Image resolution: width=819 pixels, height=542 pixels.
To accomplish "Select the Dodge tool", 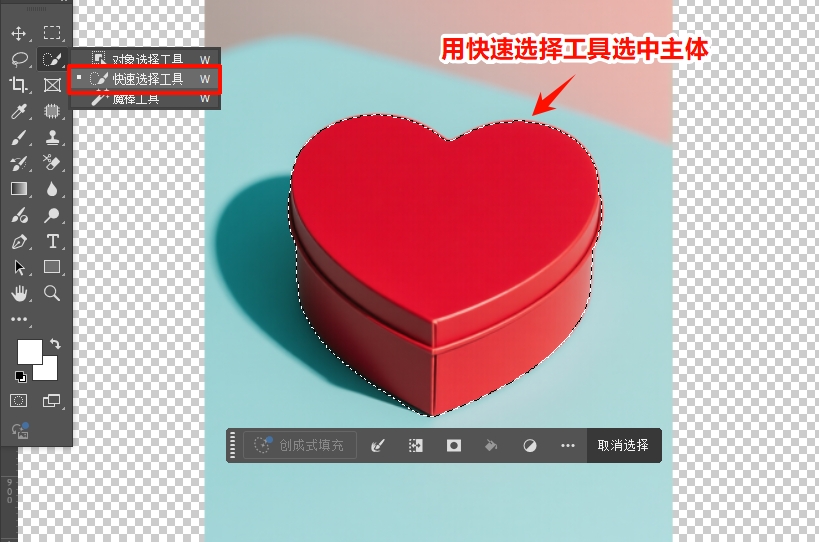I will [52, 215].
